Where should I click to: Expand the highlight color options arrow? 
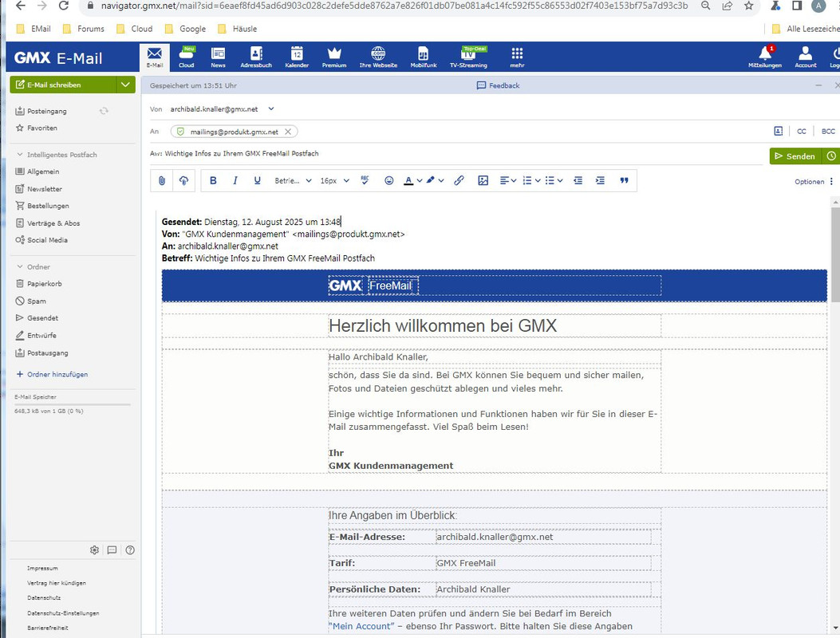tap(441, 180)
